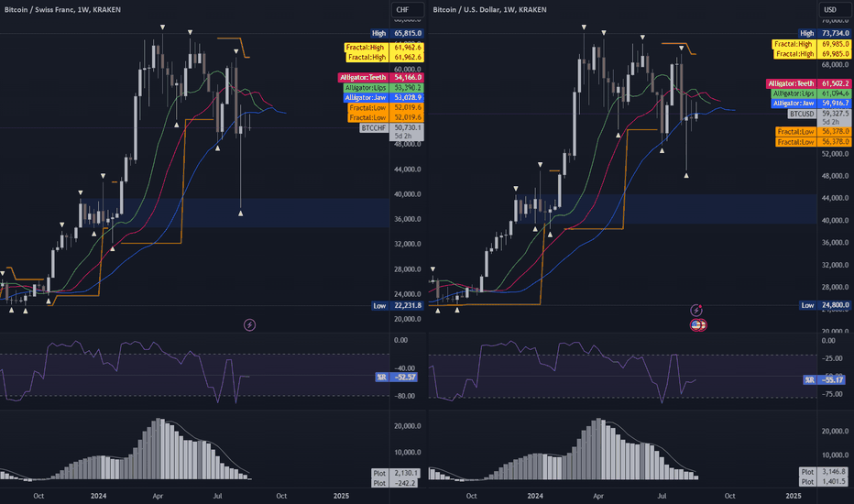Viewport: 854px width, 504px height.
Task: Click -25.00 on the USD %R scale
Action: (x=832, y=358)
